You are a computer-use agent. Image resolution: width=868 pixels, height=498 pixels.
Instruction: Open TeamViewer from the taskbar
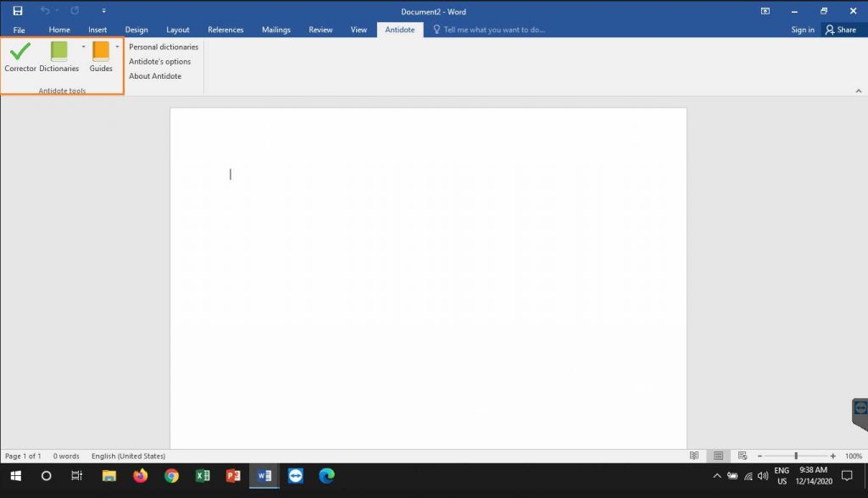[295, 476]
